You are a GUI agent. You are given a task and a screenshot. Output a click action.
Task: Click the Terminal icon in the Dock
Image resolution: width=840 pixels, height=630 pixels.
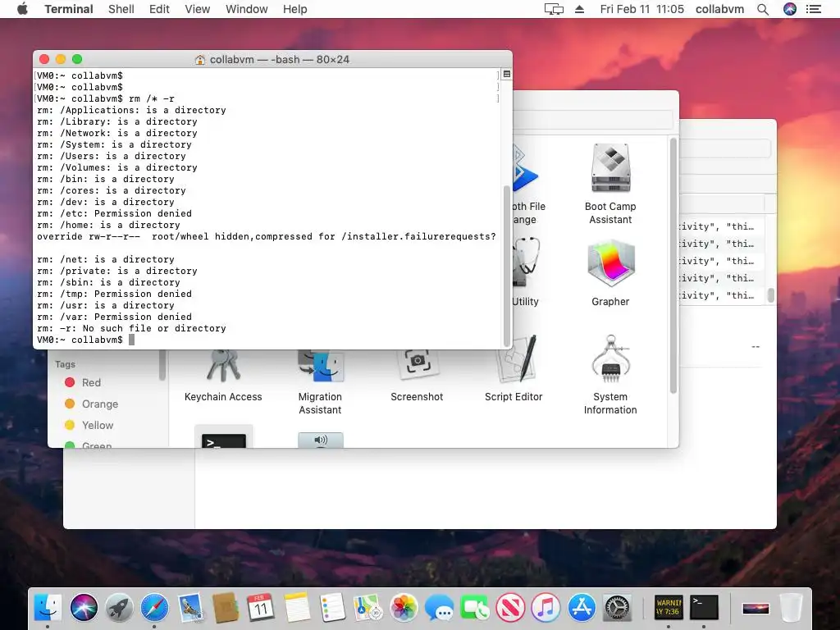coord(704,608)
